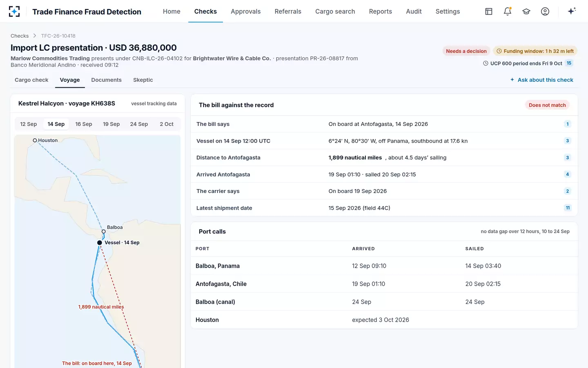Open the notifications bell

click(x=508, y=11)
